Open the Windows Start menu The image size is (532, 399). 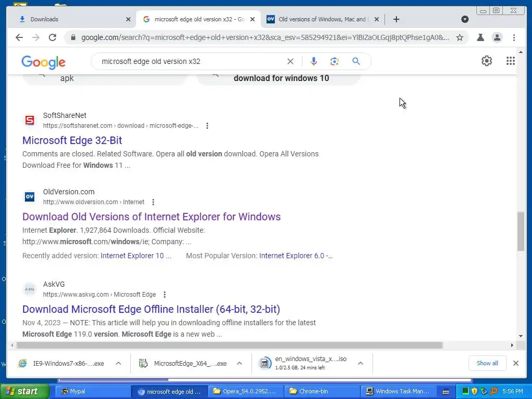pyautogui.click(x=25, y=391)
